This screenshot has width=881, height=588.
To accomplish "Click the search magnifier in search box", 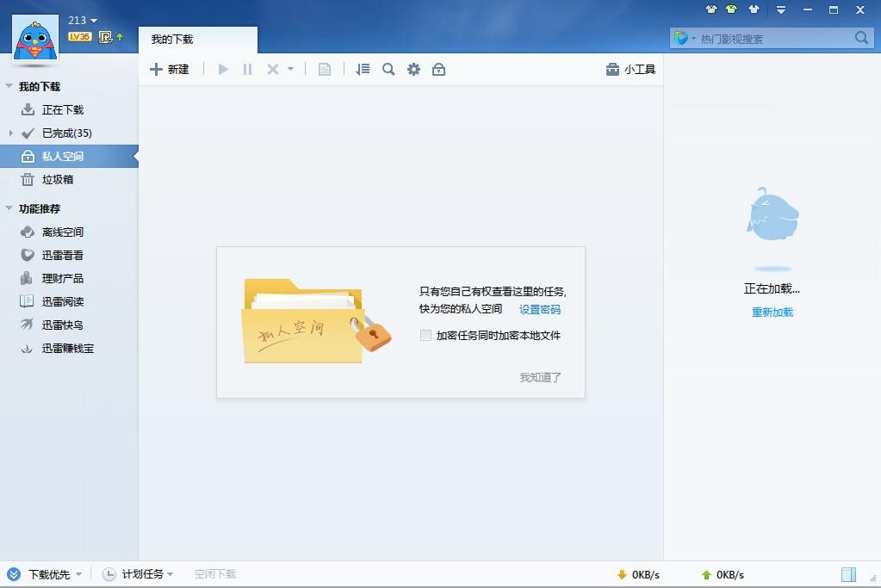I will (x=861, y=38).
